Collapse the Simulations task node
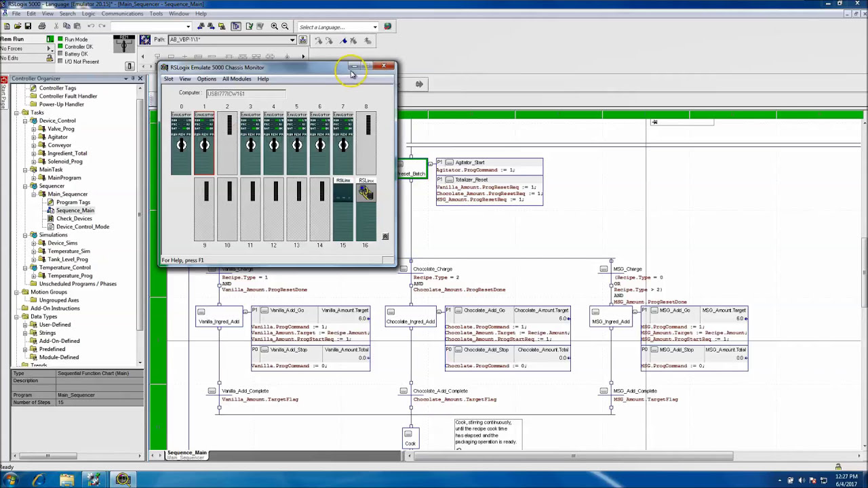 click(25, 235)
